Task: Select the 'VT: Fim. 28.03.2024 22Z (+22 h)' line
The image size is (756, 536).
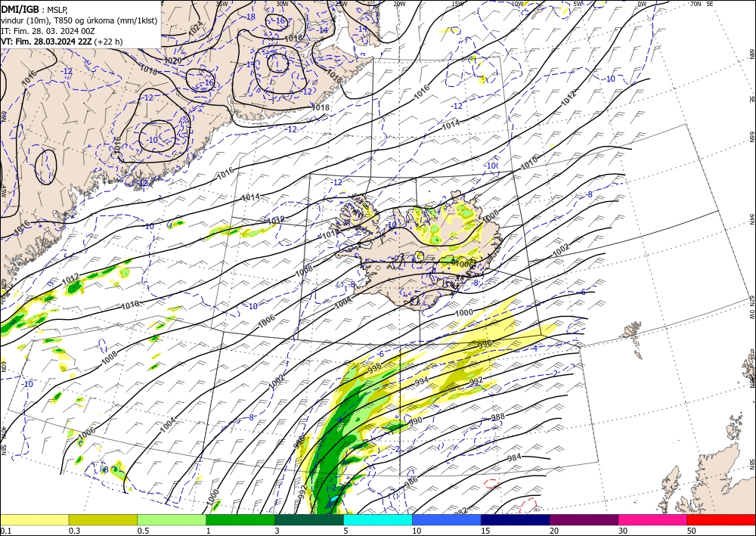Action: 62,42
